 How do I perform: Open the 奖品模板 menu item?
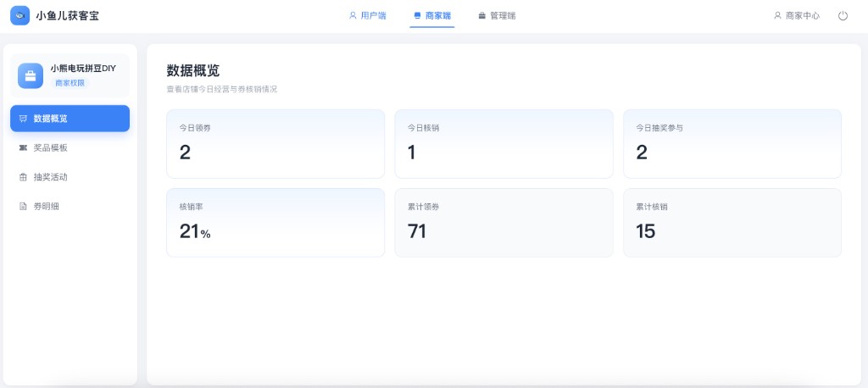point(70,147)
